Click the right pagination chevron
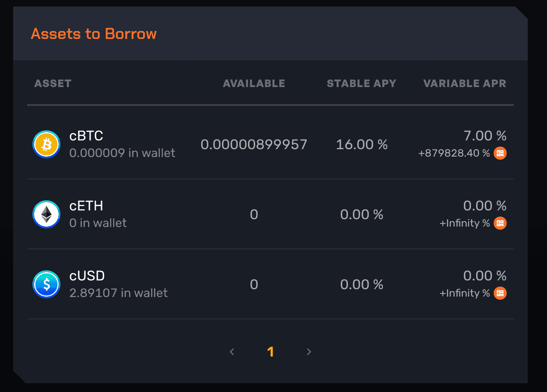Screen dimensions: 547x392 coord(309,351)
